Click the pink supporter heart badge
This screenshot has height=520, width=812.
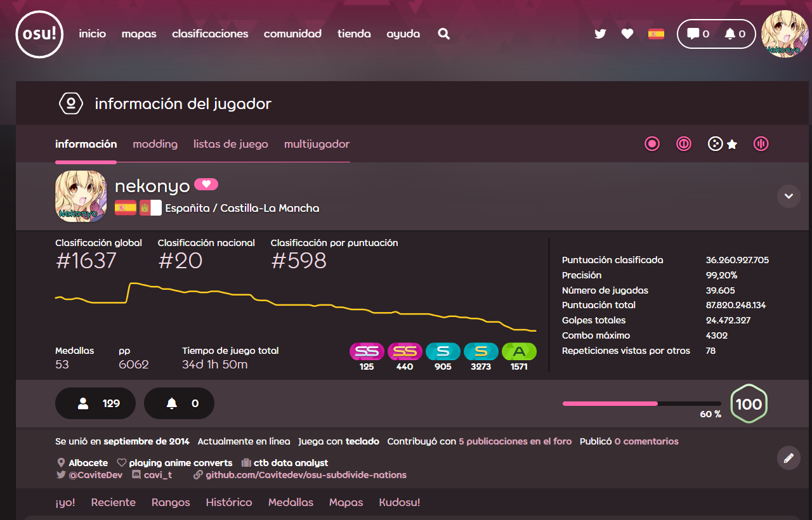point(206,185)
